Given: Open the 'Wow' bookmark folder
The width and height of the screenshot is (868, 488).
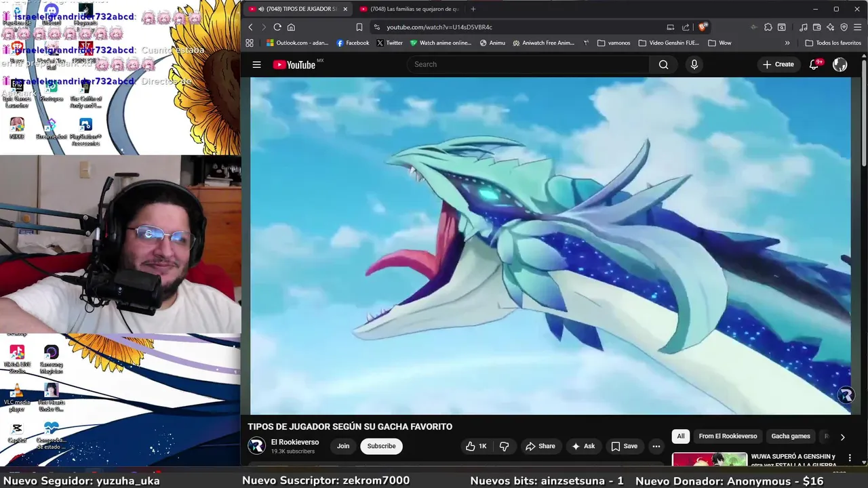Looking at the screenshot, I should (x=719, y=43).
